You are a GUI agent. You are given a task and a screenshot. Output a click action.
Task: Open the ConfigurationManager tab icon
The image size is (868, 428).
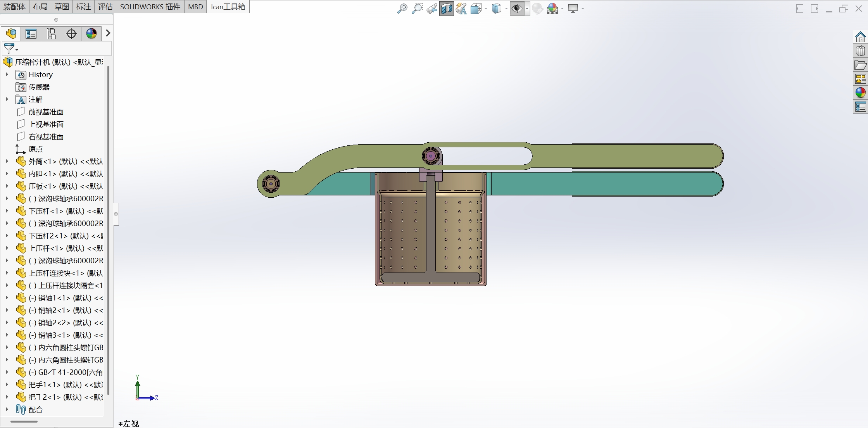[x=51, y=34]
